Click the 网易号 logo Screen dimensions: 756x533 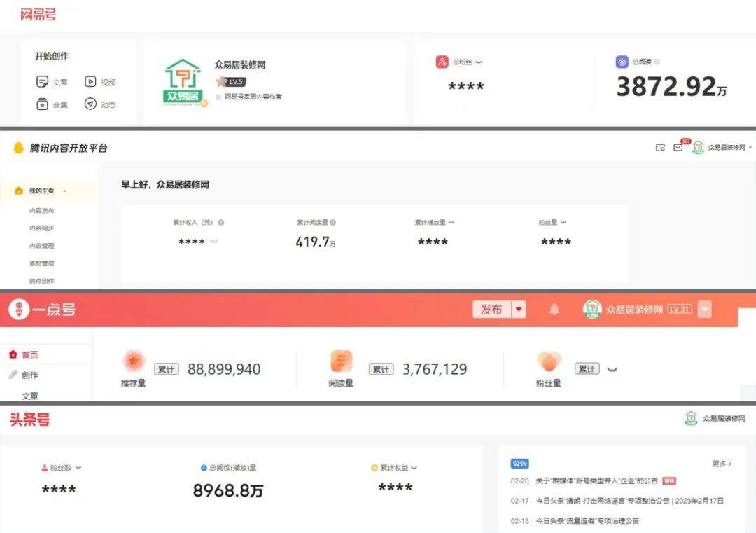(38, 15)
